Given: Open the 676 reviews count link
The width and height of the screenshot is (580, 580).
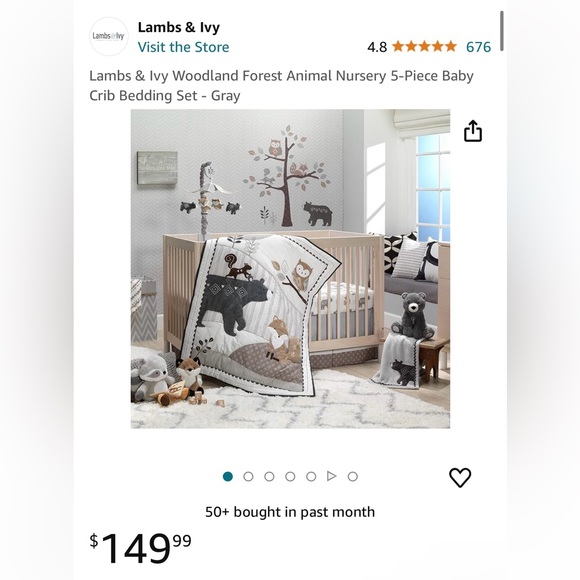Looking at the screenshot, I should [478, 47].
